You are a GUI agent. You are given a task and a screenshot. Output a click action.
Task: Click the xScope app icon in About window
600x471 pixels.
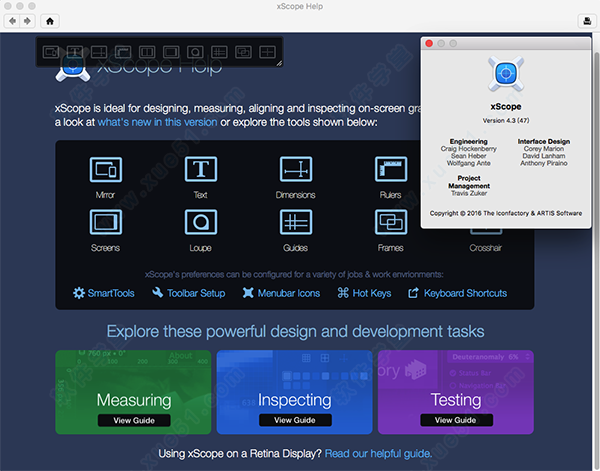(x=506, y=74)
